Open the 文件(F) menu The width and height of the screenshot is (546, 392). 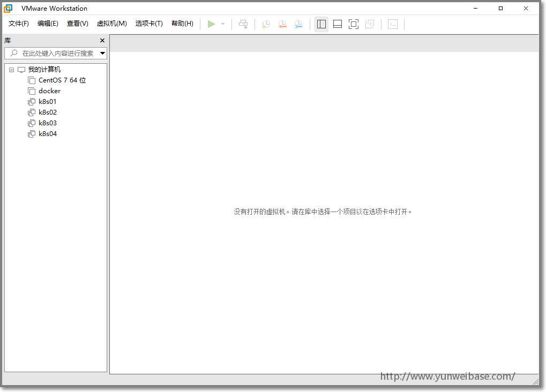[x=18, y=24]
